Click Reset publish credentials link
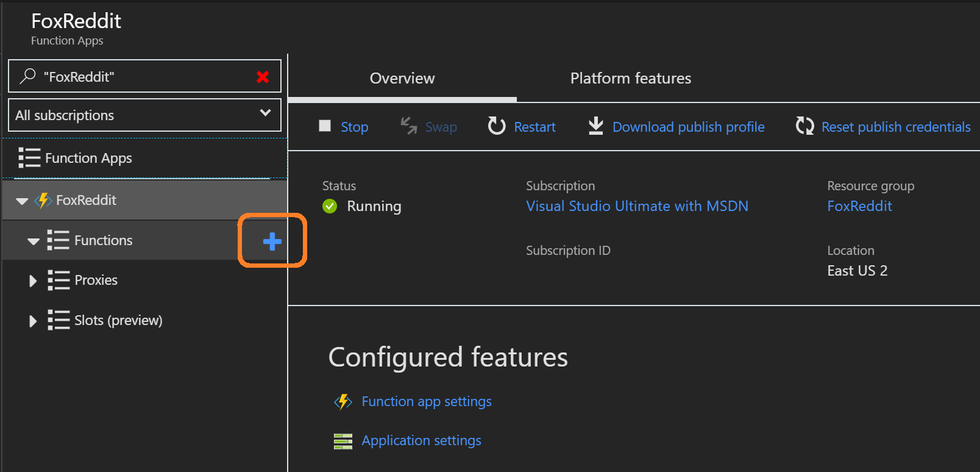This screenshot has width=980, height=472. coord(896,127)
